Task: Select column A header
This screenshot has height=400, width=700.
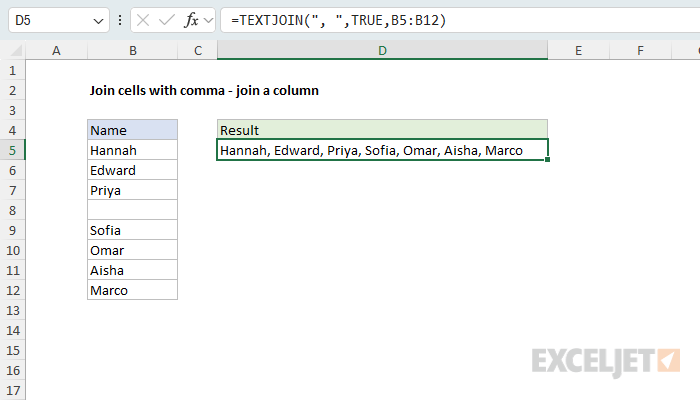Action: 56,50
